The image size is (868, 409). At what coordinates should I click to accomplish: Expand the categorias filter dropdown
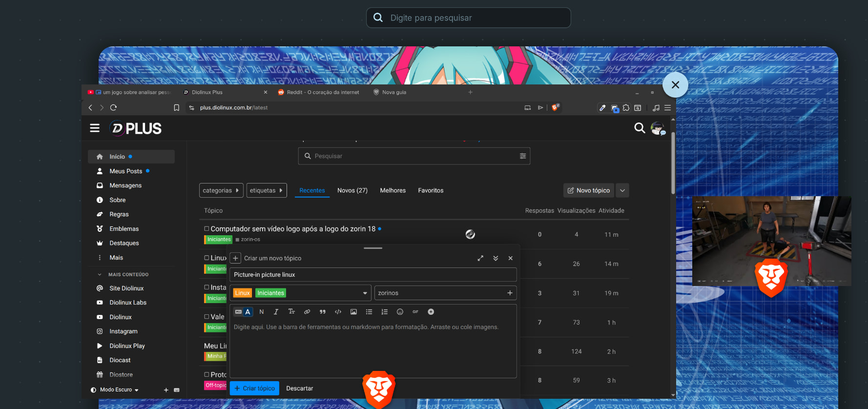tap(221, 190)
